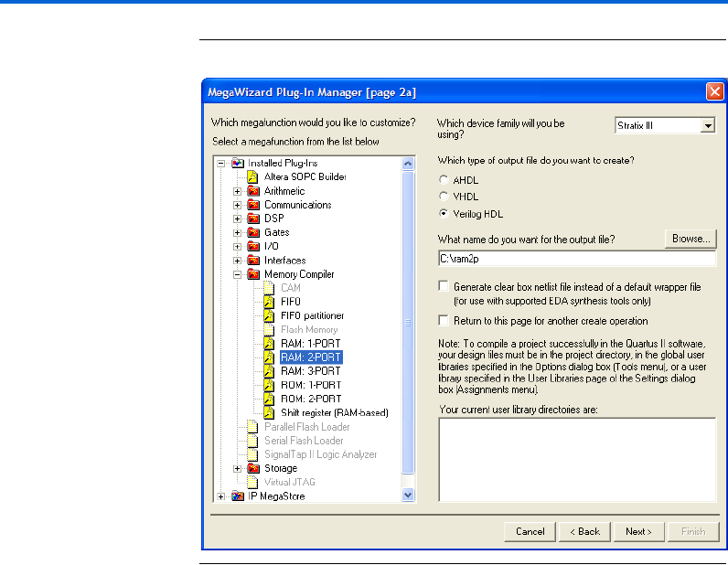Click the FIFO megafunction icon
Screen dimensions: 728x565
269,302
